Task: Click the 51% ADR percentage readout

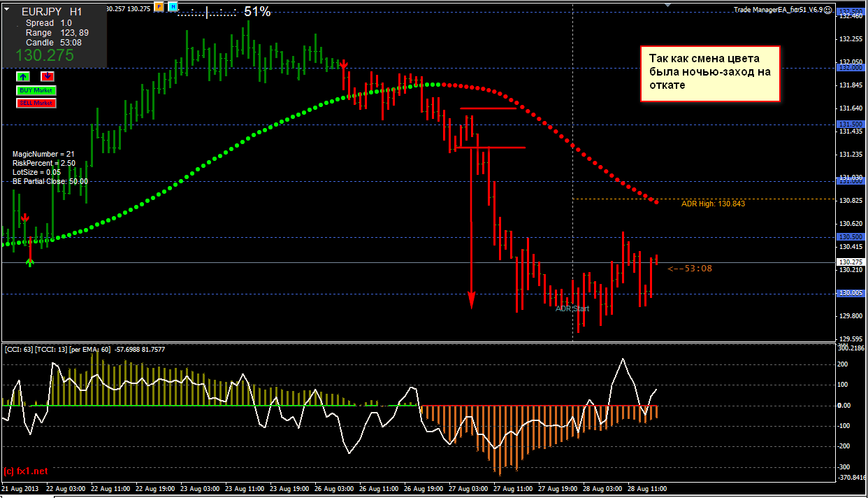Action: click(x=257, y=11)
